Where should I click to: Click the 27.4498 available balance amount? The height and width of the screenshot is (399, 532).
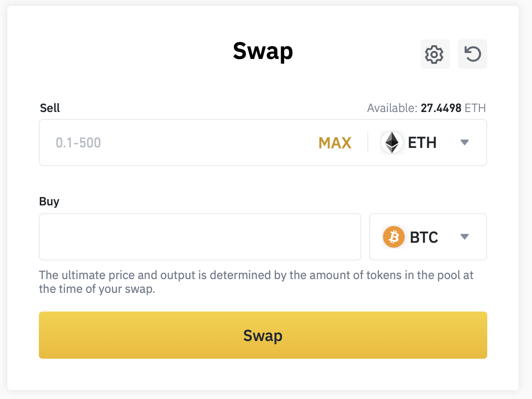click(x=441, y=108)
